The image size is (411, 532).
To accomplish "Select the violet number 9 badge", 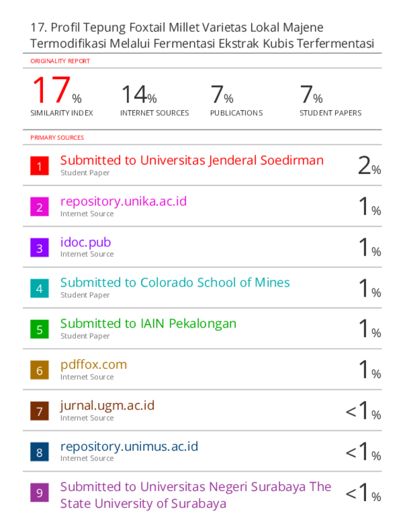I will tap(39, 493).
